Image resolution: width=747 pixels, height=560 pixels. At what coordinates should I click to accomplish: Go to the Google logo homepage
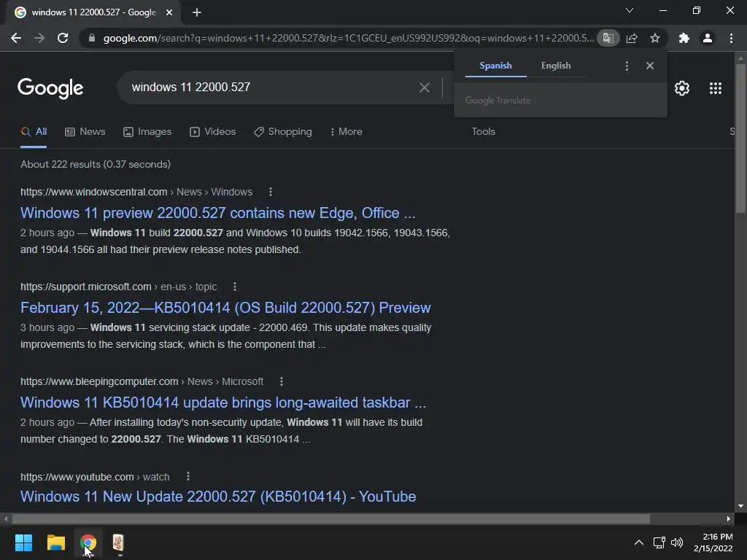tap(50, 88)
